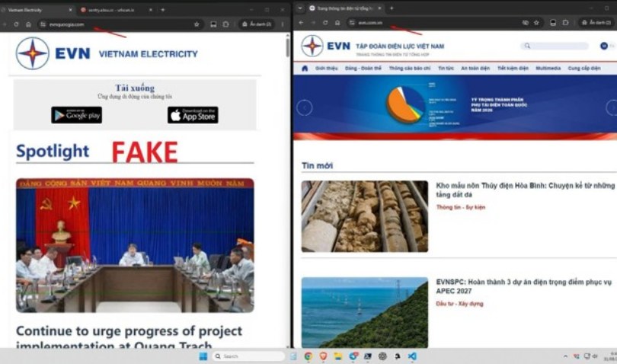Close the Vietnam Electricity tab

click(70, 10)
